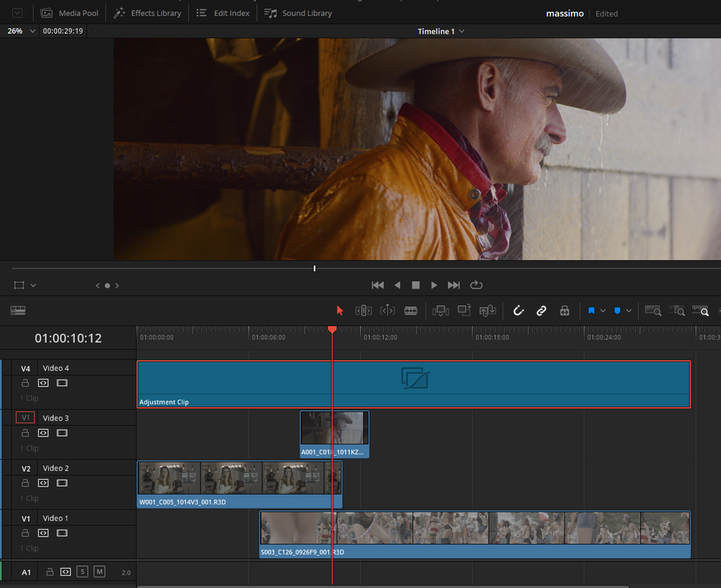Toggle loop playback
721x588 pixels.
pyautogui.click(x=476, y=285)
